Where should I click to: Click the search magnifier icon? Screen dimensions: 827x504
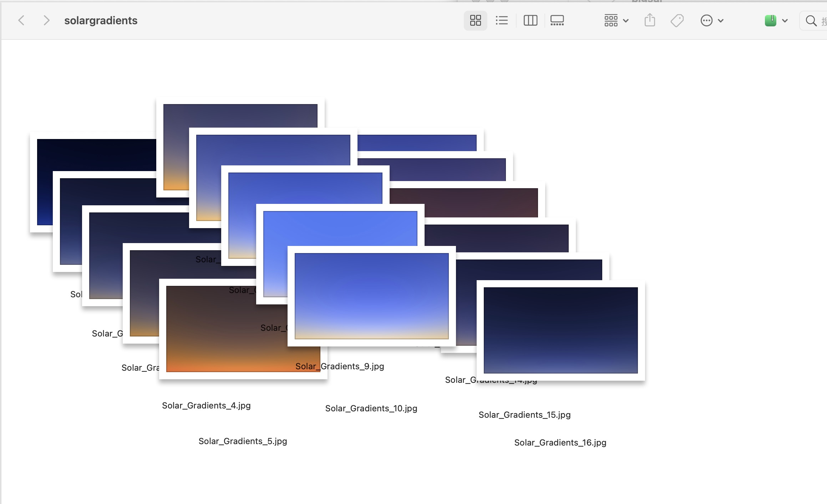pyautogui.click(x=811, y=21)
